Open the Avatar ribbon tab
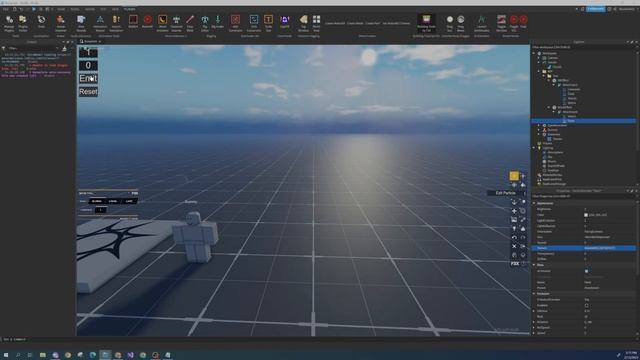This screenshot has height=360, width=640. [x=89, y=9]
